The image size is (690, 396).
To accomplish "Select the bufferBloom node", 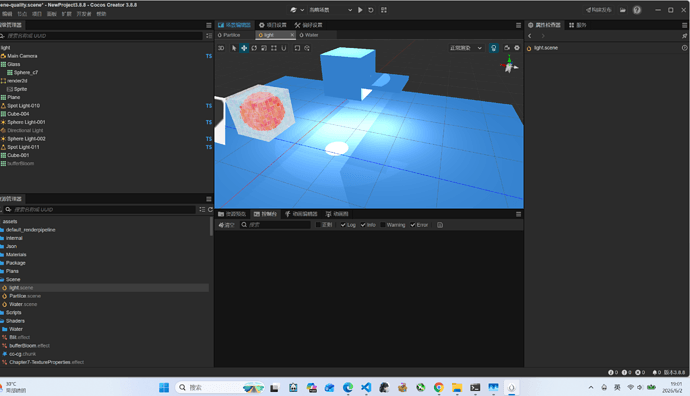I will [x=20, y=164].
